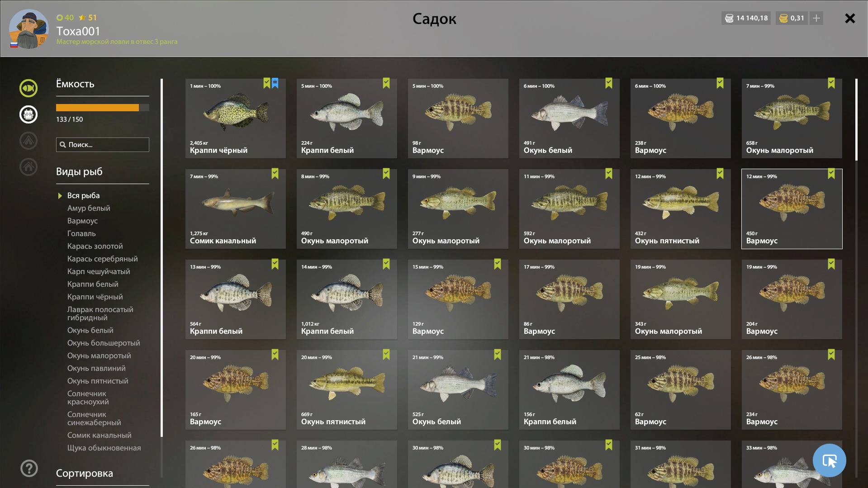Toggle the bookmark flag on Окунь белый 491 г

click(609, 83)
